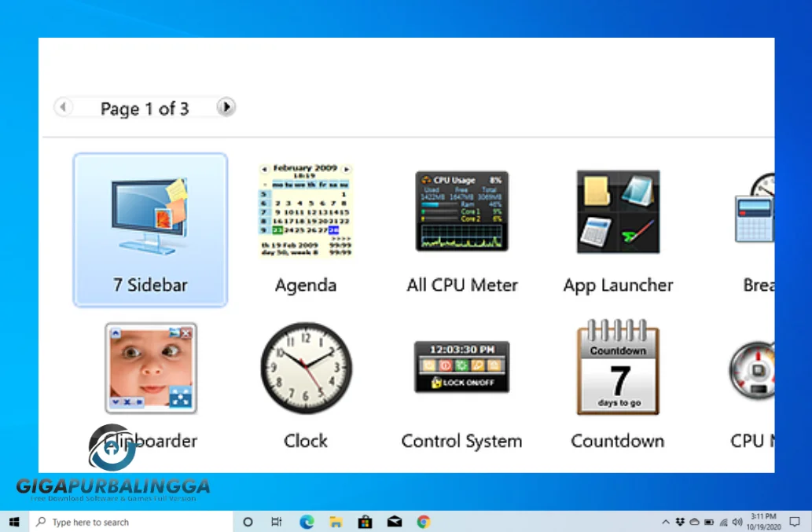Viewport: 812px width, 532px height.
Task: Click the "Agenda" label
Action: 306,285
